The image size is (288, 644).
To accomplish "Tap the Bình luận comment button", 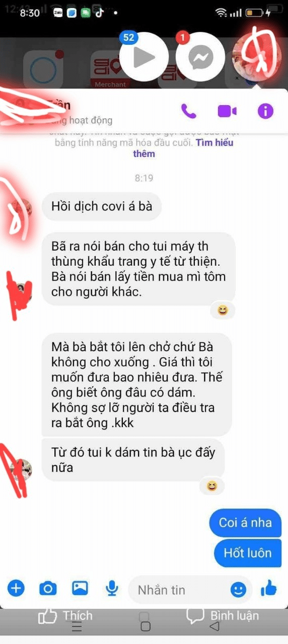I will coord(223,616).
